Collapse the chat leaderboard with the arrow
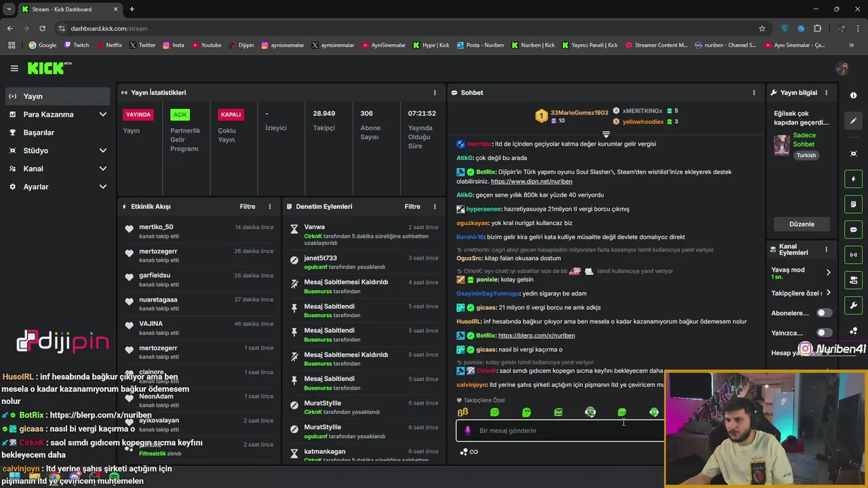Viewport: 868px width, 488px height. pos(606,134)
